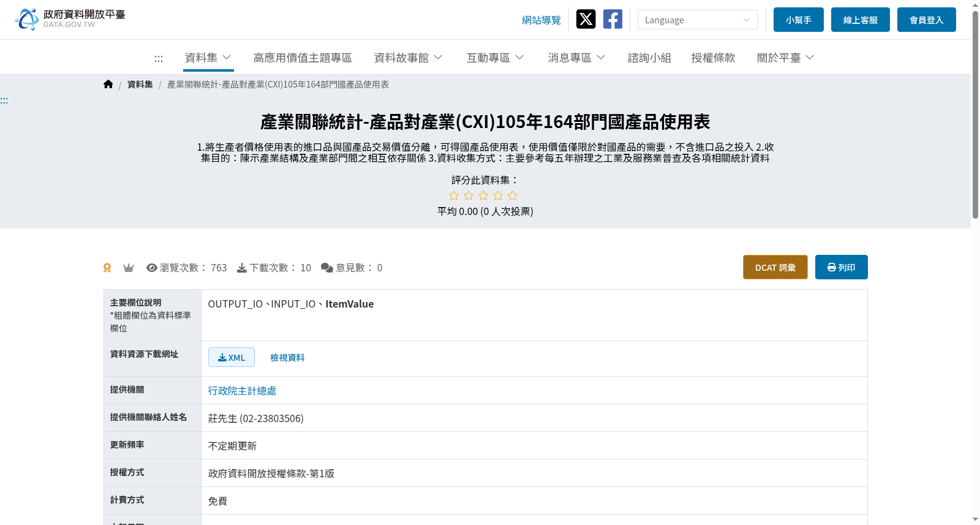The width and height of the screenshot is (980, 525).
Task: Open the Facebook social icon
Action: pyautogui.click(x=613, y=20)
